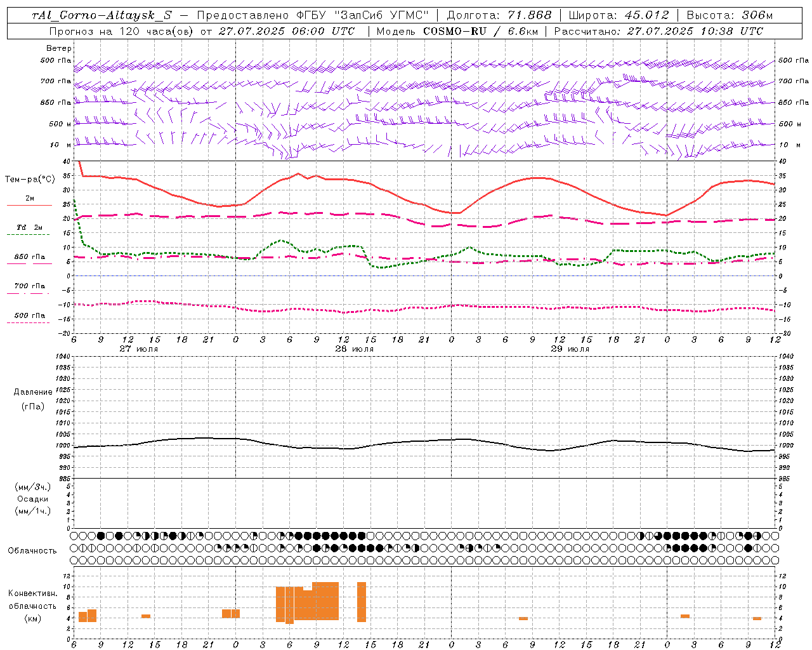Click the Ветер panel label

point(59,48)
